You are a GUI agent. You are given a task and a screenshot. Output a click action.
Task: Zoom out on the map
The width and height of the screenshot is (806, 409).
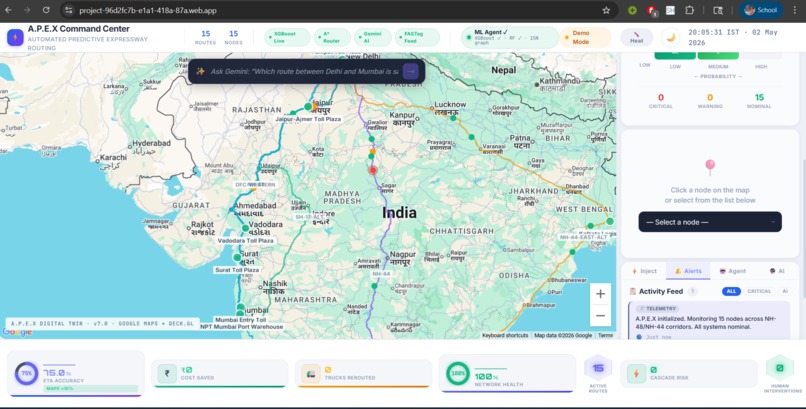pyautogui.click(x=600, y=315)
